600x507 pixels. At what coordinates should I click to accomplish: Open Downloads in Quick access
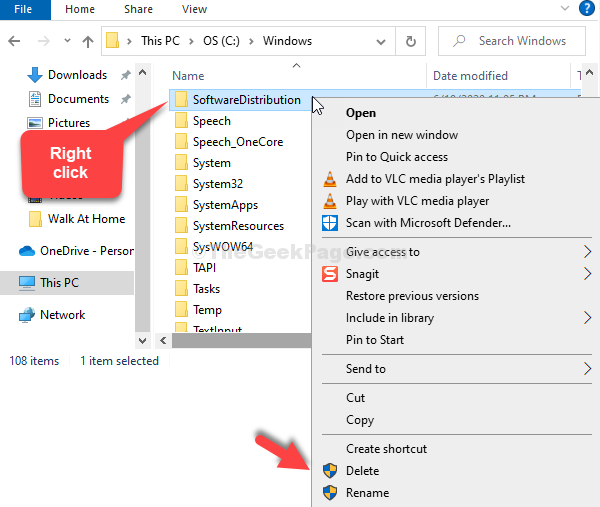[78, 75]
